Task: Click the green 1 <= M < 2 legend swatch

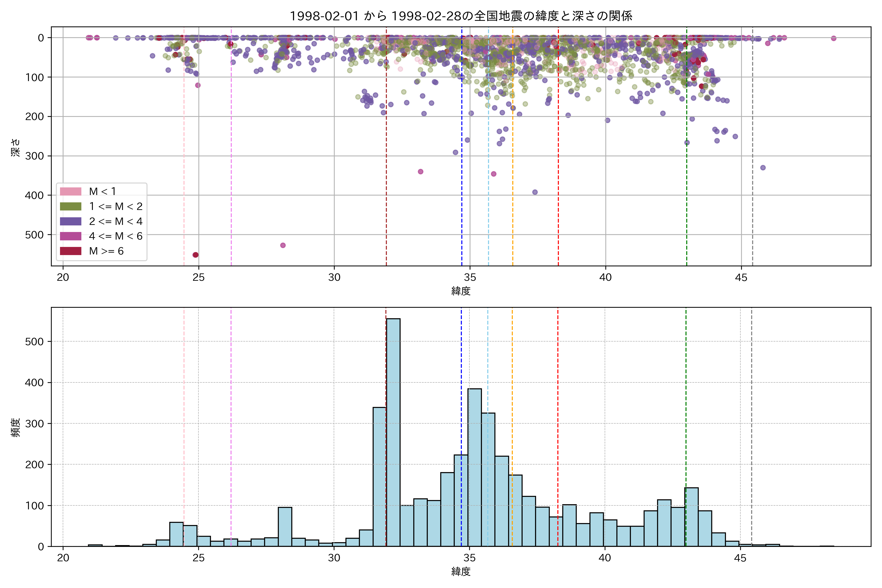Action: pyautogui.click(x=71, y=206)
